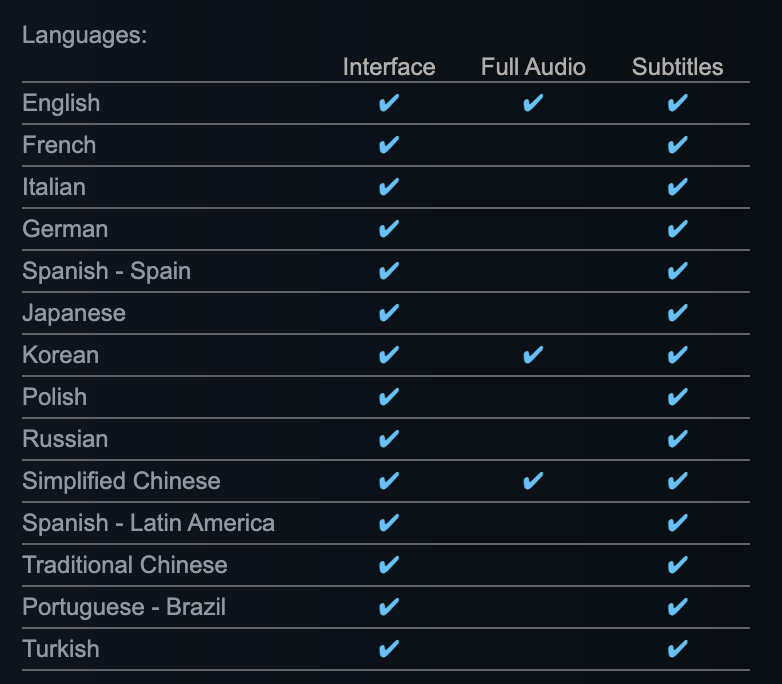Click the Turkish Subtitles checkmark
The height and width of the screenshot is (684, 782).
point(677,649)
